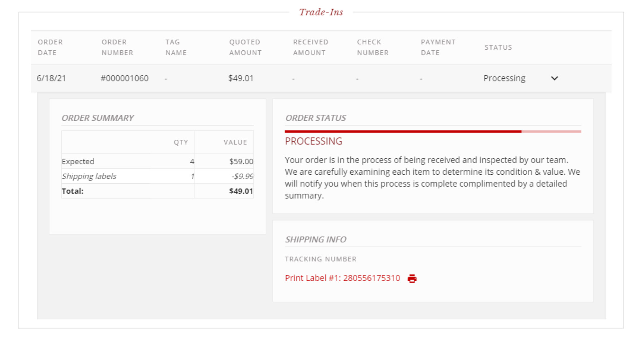
Task: Click the Trade-Ins section title
Action: pyautogui.click(x=321, y=12)
